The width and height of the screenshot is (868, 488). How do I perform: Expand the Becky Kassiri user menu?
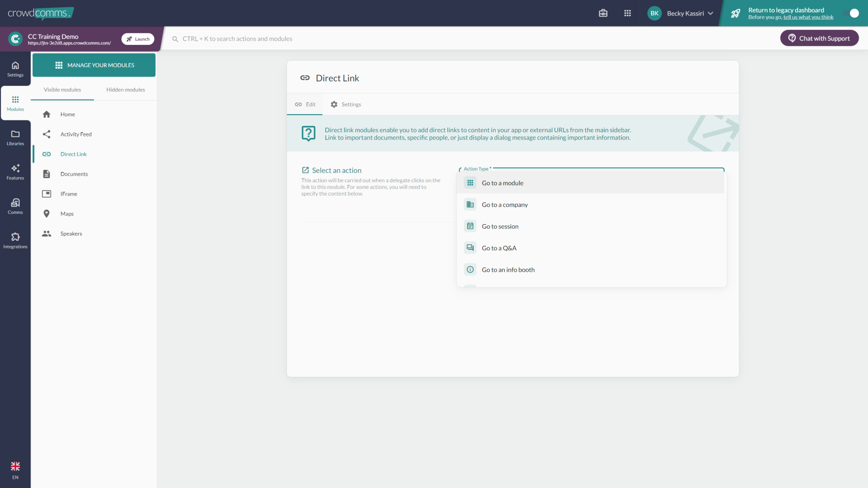click(680, 13)
